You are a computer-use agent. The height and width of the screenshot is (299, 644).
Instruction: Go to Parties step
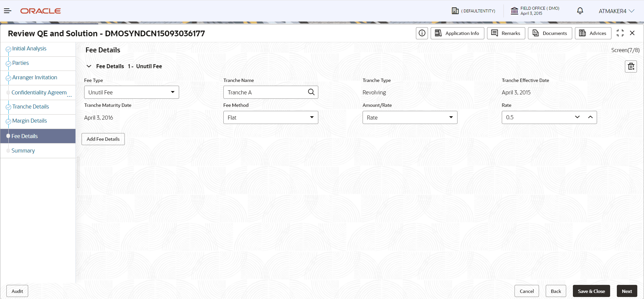click(20, 63)
